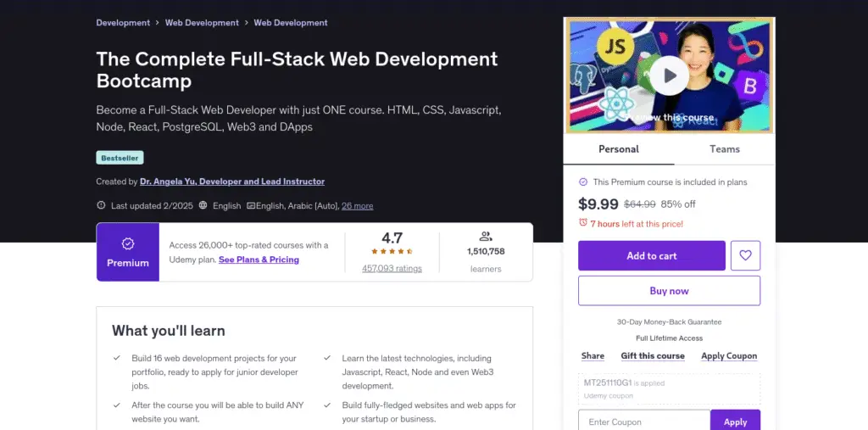The height and width of the screenshot is (430, 868).
Task: Click the 4.7 rating number
Action: pos(392,237)
